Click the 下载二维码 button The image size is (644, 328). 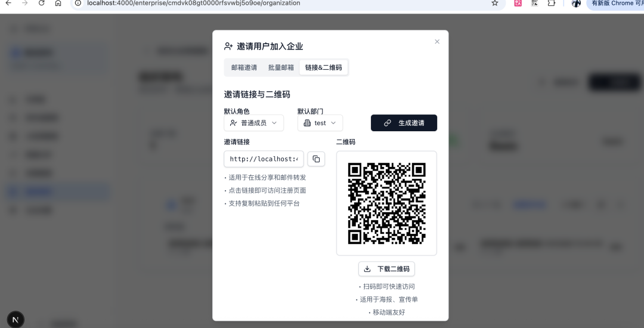386,269
